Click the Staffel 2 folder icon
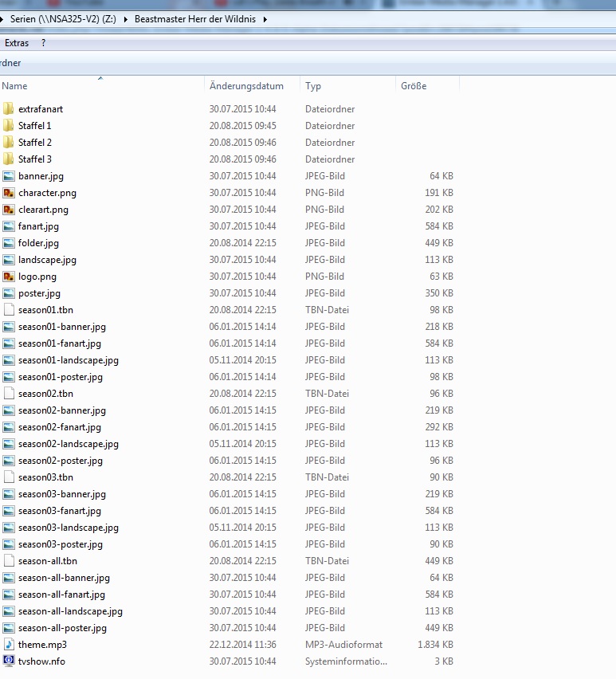Viewport: 616px width, 679px height. pos(8,142)
